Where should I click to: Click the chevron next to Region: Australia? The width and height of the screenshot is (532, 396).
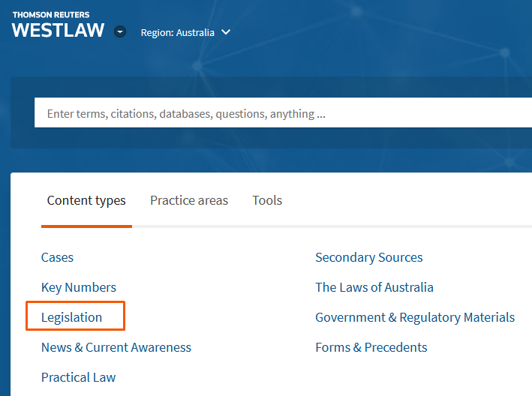[226, 32]
